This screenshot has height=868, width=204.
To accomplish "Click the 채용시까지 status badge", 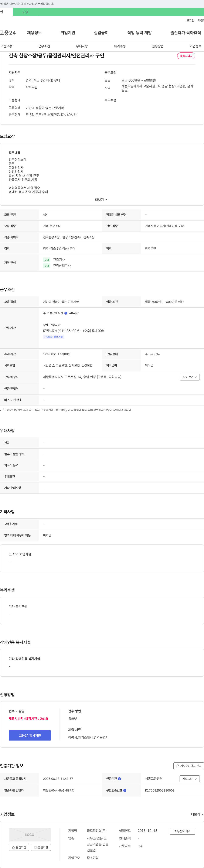I will pyautogui.click(x=186, y=56).
